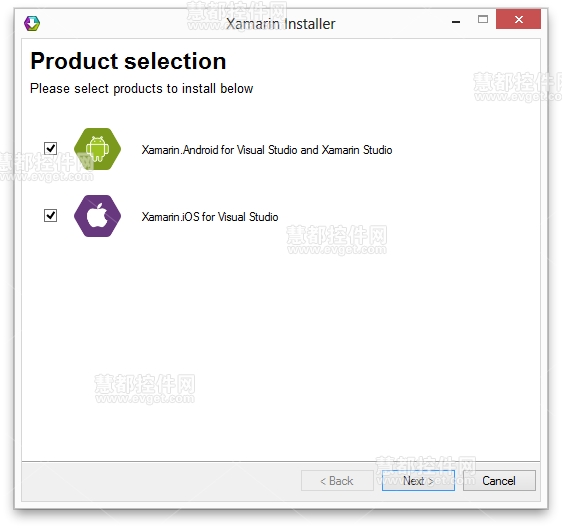
Task: Click the words 'Xamarin Studio' in Android label
Action: pyautogui.click(x=357, y=150)
